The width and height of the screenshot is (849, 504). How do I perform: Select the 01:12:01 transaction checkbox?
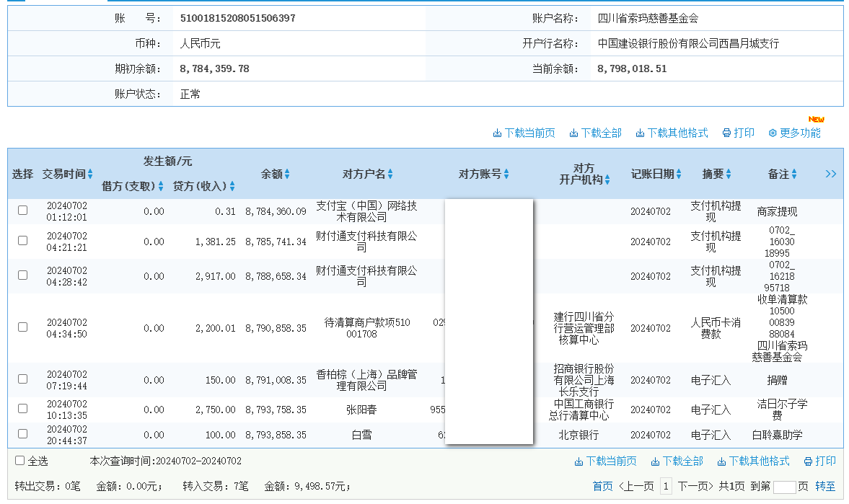23,210
